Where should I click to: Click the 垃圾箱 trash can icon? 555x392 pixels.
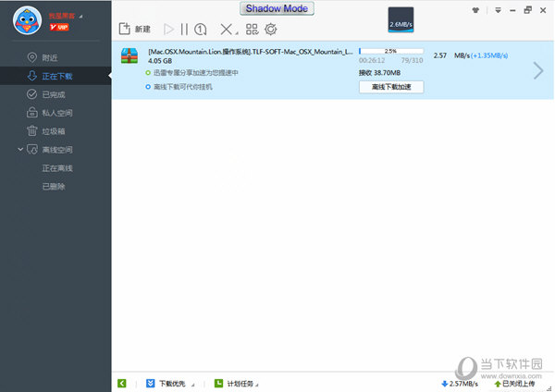click(x=31, y=131)
